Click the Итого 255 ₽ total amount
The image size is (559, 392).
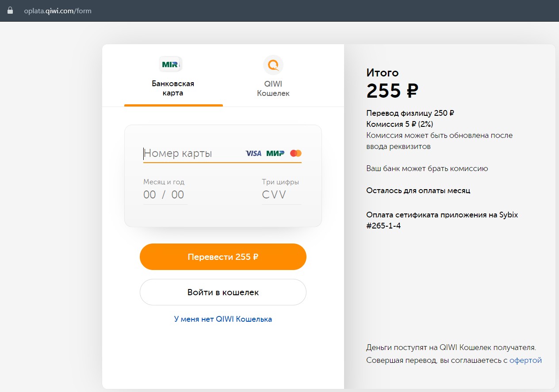coord(392,91)
